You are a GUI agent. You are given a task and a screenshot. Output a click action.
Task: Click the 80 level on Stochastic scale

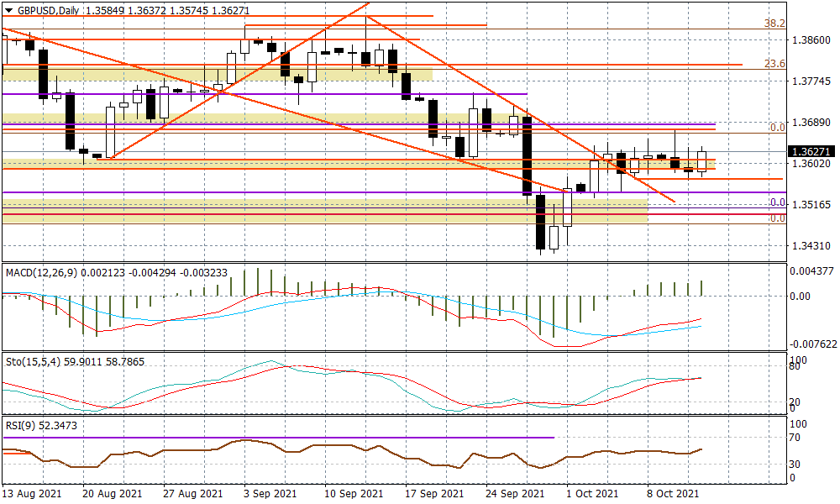click(795, 366)
